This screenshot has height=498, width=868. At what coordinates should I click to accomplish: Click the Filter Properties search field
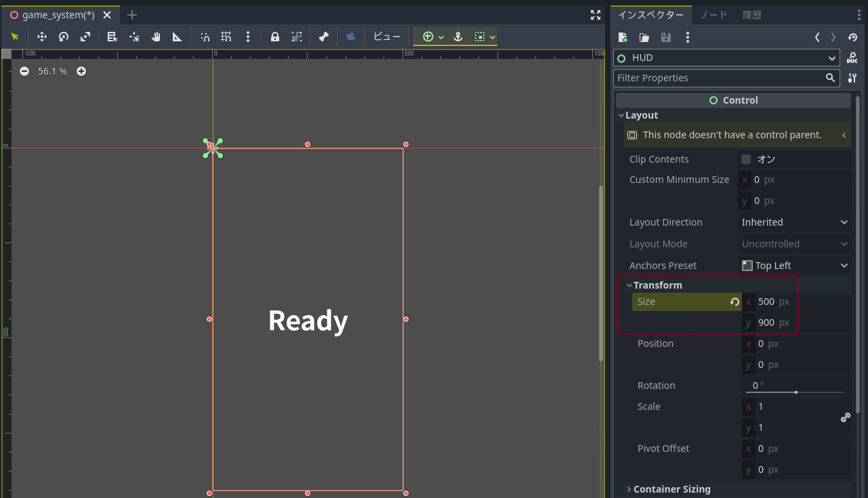[x=718, y=78]
